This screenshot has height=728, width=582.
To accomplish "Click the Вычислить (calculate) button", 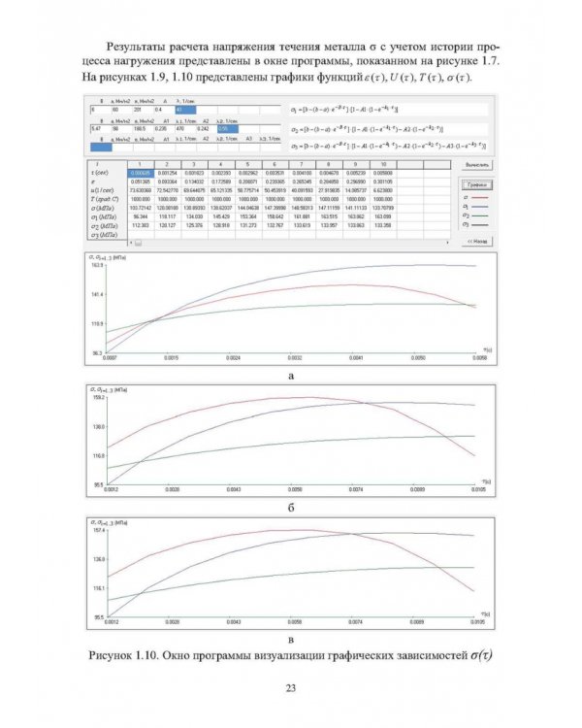I will point(477,165).
